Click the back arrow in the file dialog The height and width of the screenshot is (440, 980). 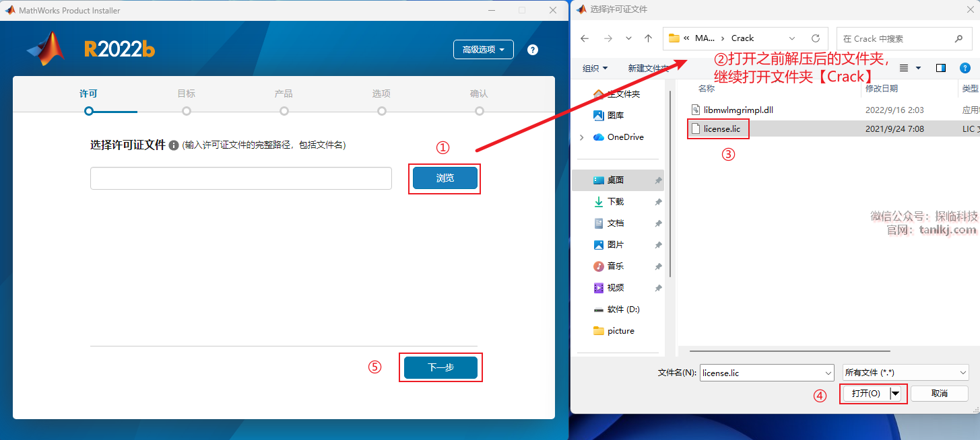(x=585, y=38)
